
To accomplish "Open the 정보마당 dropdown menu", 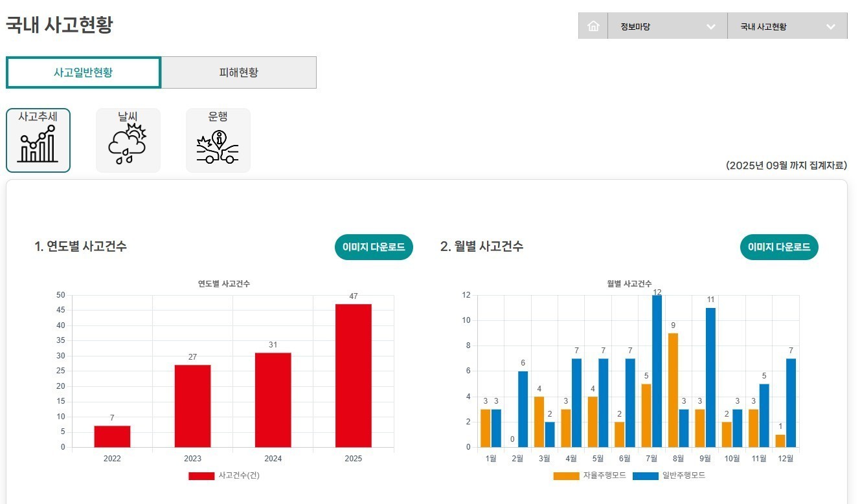I will [667, 27].
